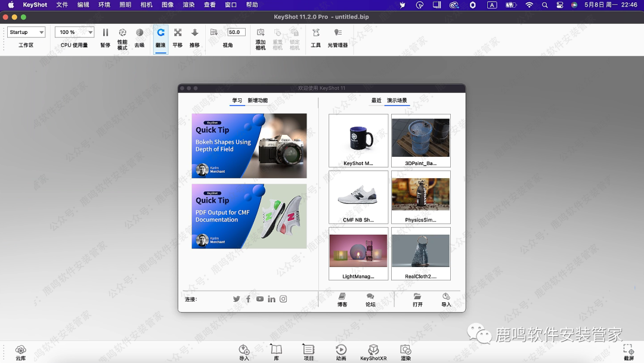Click the Screenshot (截屏) icon
644x363 pixels.
click(628, 352)
